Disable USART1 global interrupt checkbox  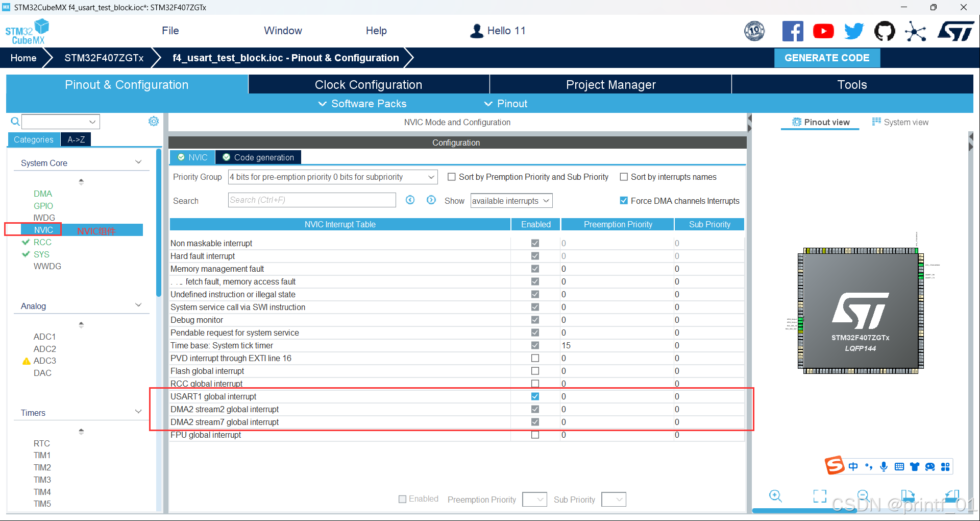(535, 396)
